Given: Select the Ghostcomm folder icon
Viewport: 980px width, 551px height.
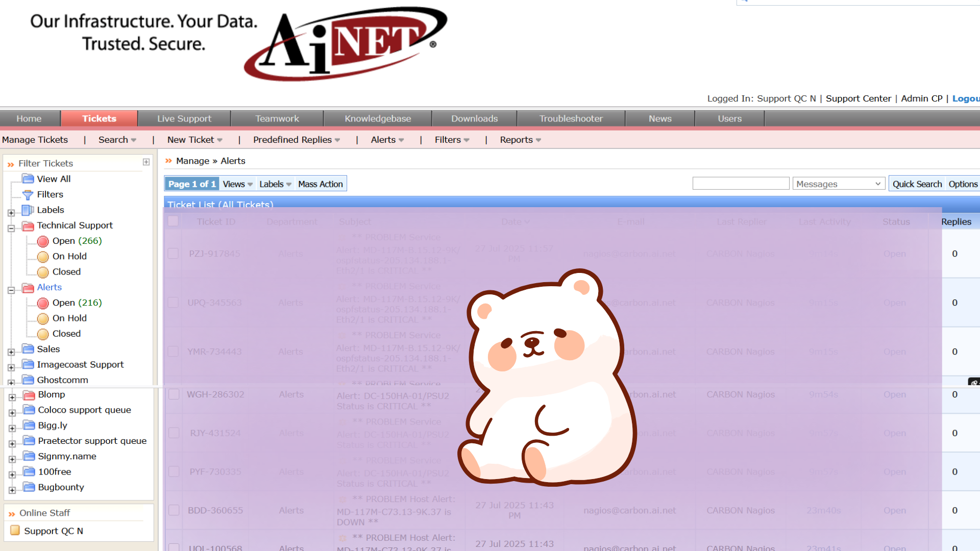Looking at the screenshot, I should click(28, 380).
